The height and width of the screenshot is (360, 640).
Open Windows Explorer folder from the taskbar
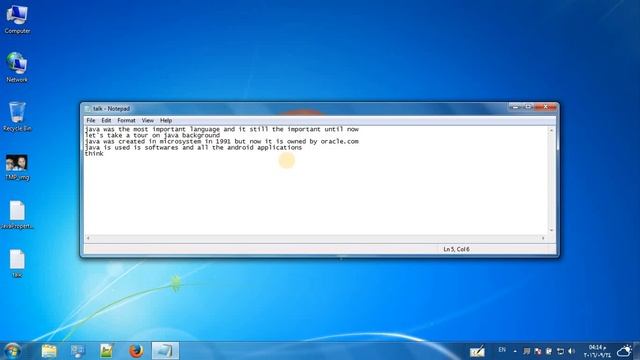point(49,351)
